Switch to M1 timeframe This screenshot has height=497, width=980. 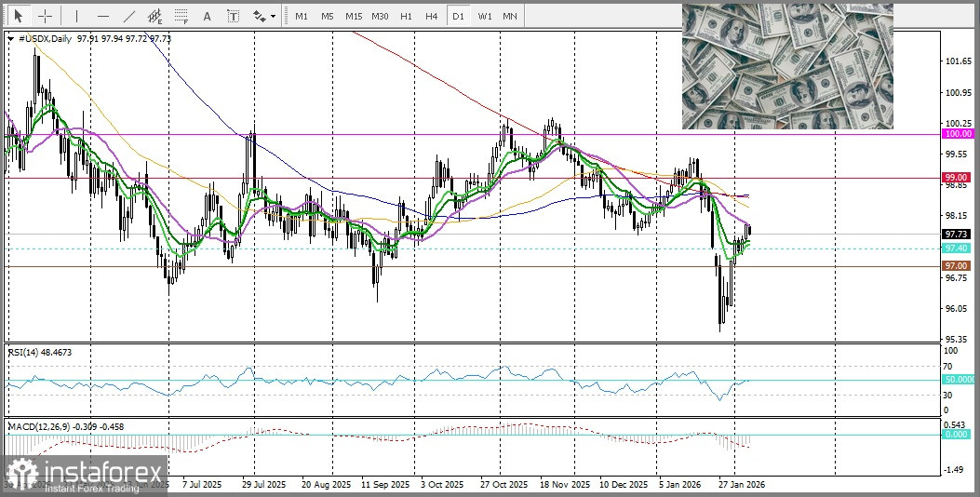pos(301,16)
